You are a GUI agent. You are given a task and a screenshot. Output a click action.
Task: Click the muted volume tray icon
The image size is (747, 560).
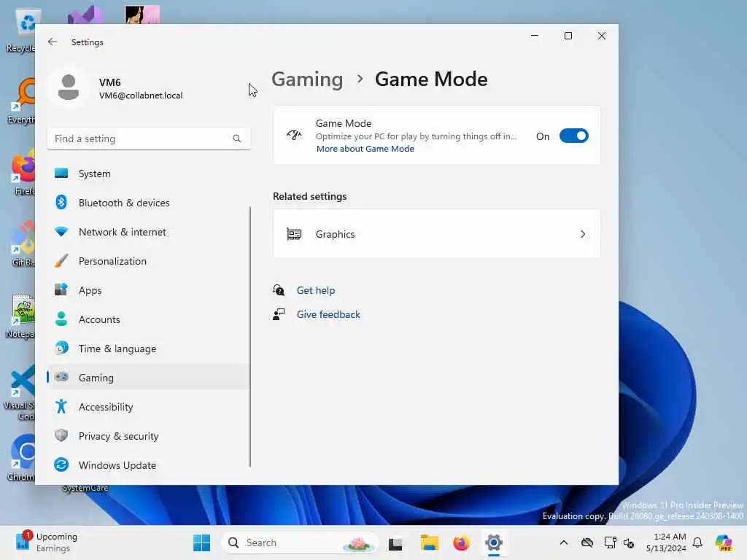(629, 543)
